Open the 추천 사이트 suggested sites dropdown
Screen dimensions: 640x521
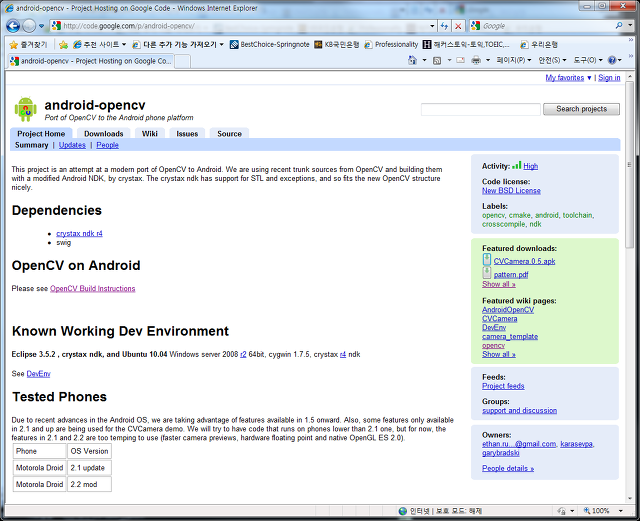100,45
